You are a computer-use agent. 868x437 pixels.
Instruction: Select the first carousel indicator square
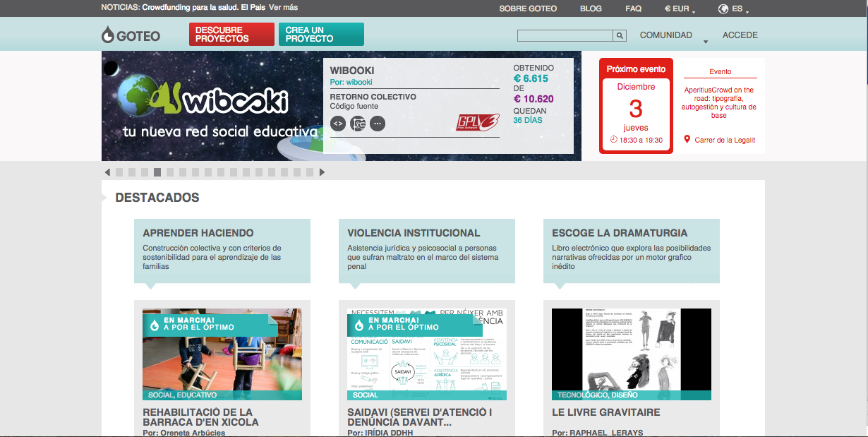[119, 172]
